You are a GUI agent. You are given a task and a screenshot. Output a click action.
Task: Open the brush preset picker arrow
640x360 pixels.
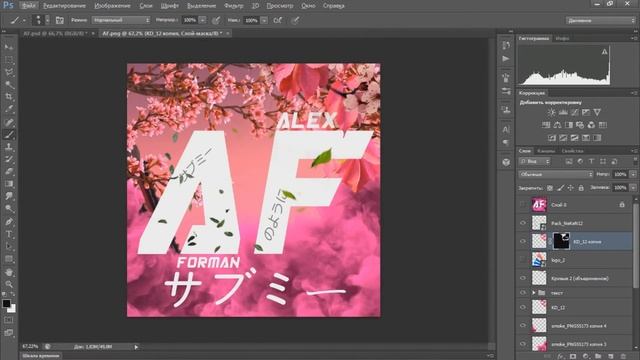[47, 20]
